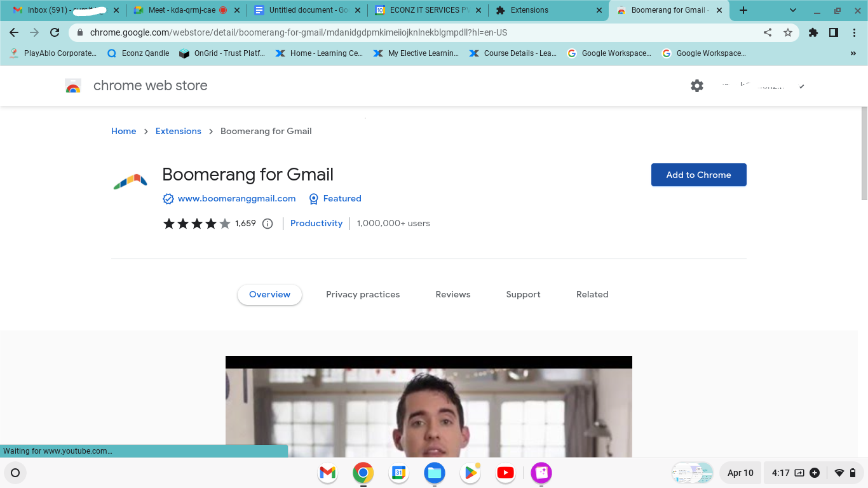
Task: Open the pink screenshot app on the shelf
Action: (541, 473)
